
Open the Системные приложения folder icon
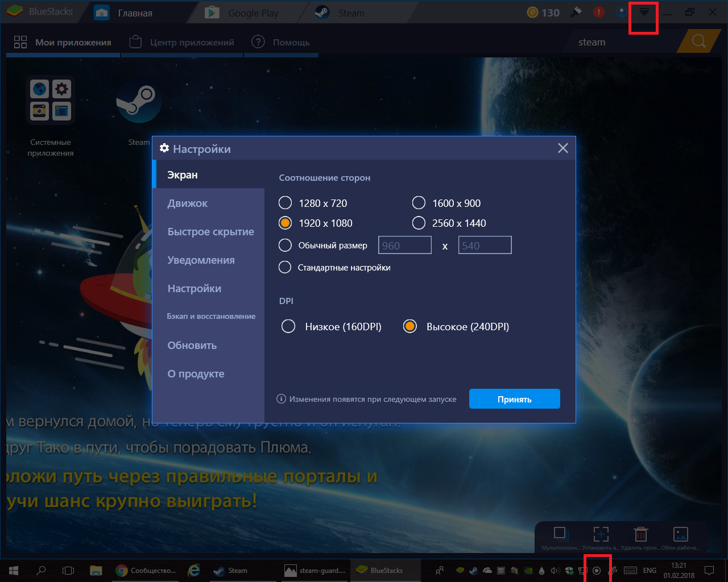(x=51, y=100)
